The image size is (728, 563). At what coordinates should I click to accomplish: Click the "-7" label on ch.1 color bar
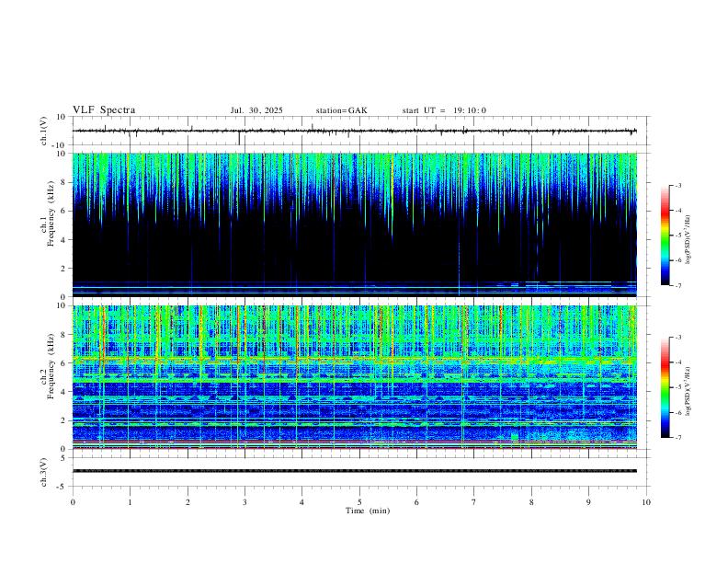[678, 285]
